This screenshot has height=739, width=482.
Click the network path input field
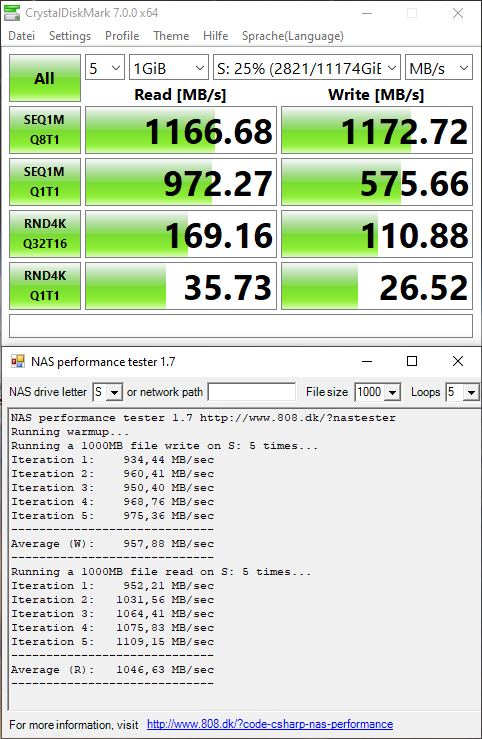252,392
